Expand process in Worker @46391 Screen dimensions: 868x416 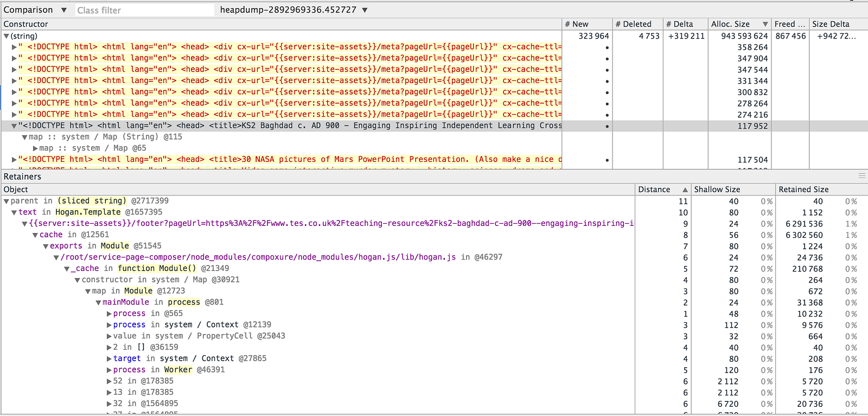click(109, 370)
